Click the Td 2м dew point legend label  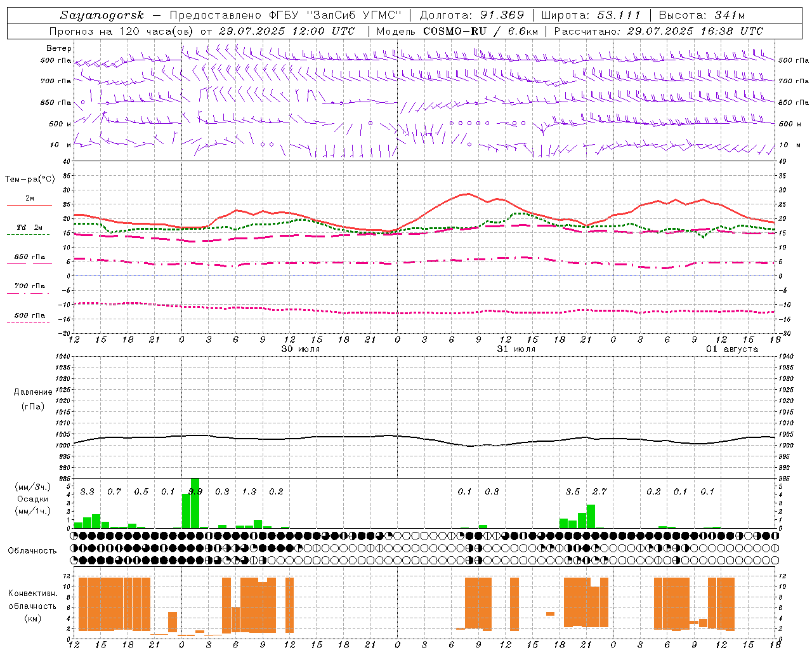[x=30, y=227]
